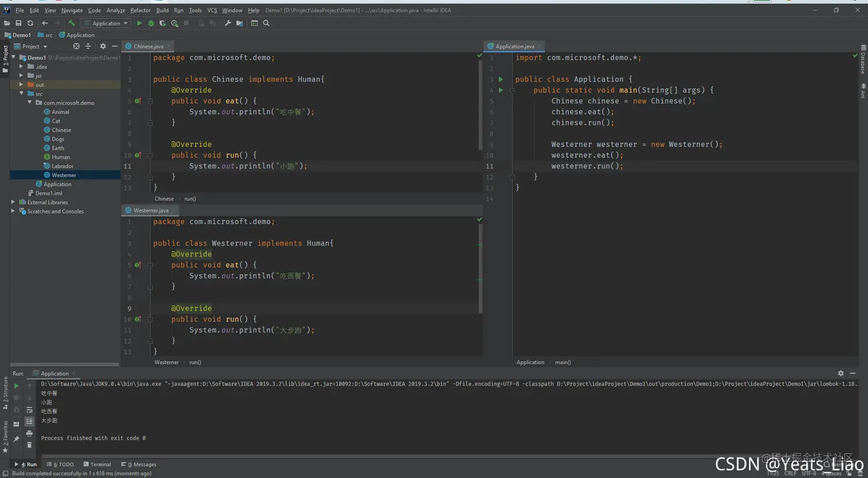Build the project with the hammer icon

[x=72, y=24]
